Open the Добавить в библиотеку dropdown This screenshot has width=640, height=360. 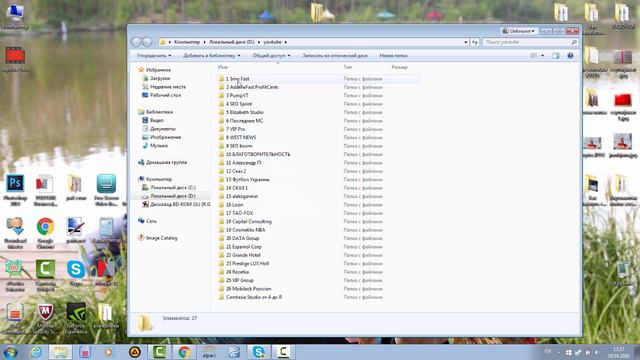(x=211, y=56)
